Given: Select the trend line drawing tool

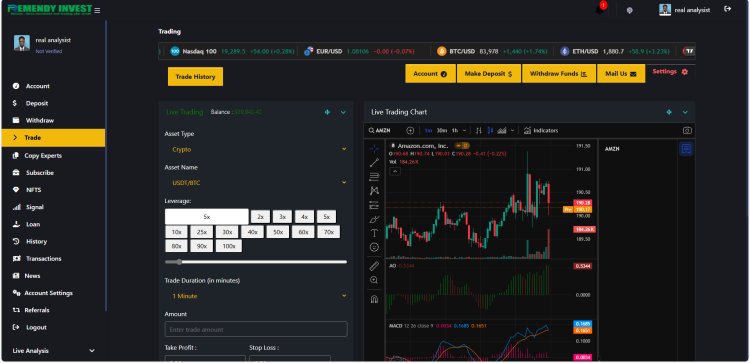Looking at the screenshot, I should pos(374,163).
